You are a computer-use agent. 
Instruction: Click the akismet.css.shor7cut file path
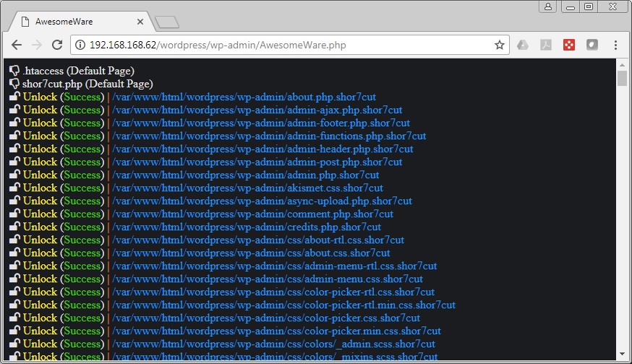(x=247, y=188)
